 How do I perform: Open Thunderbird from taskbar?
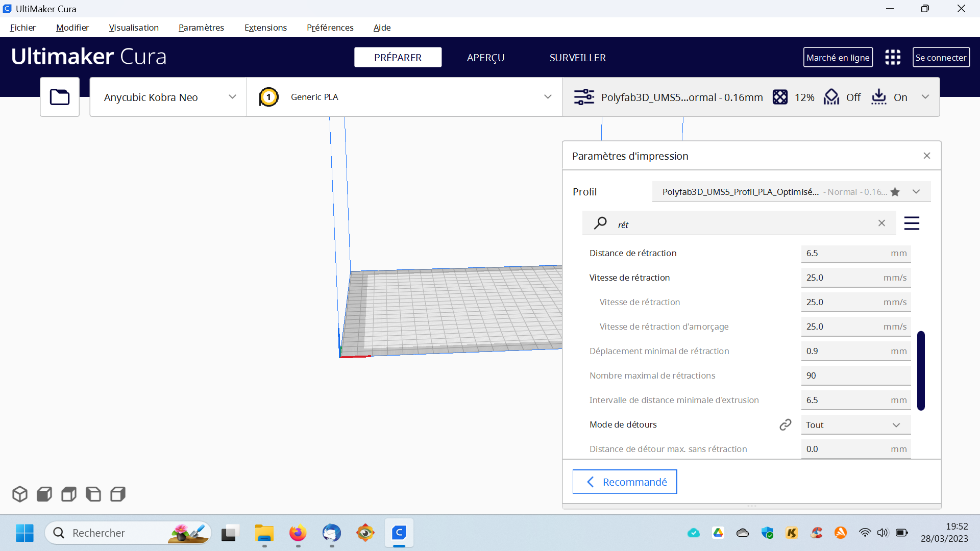(332, 533)
